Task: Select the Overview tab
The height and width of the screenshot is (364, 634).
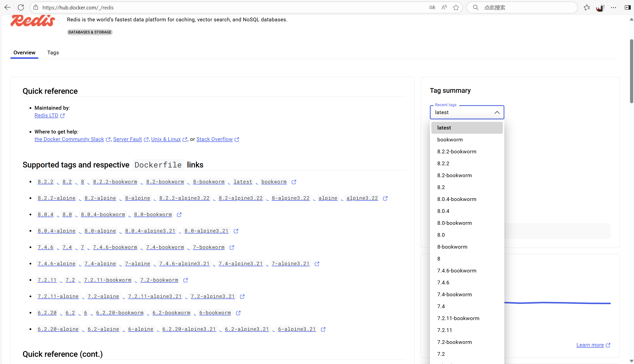Action: coord(24,53)
